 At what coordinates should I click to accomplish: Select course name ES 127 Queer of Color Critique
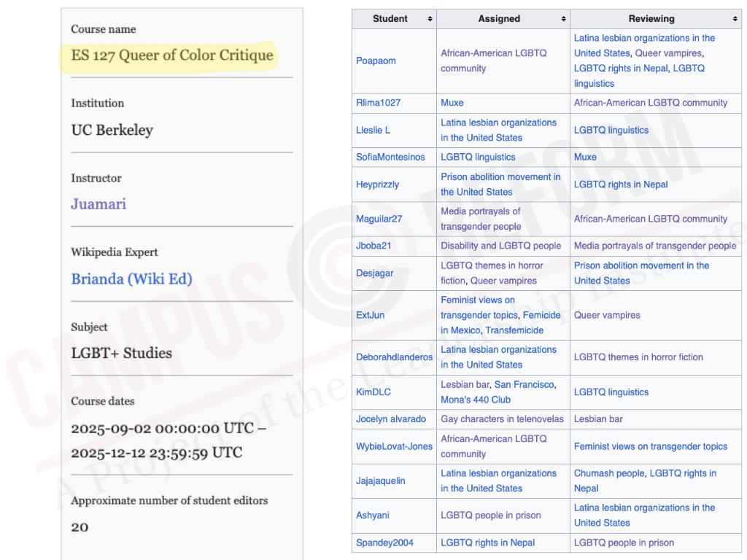[x=172, y=55]
